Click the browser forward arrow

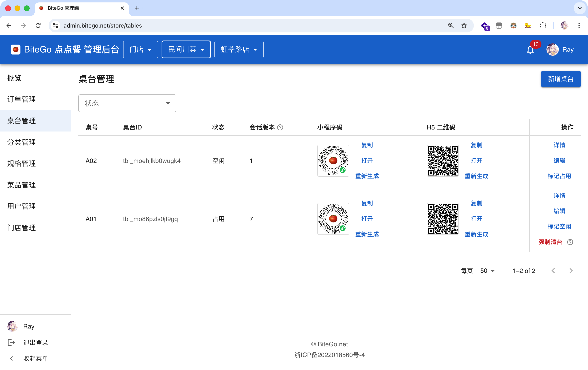[x=23, y=25]
